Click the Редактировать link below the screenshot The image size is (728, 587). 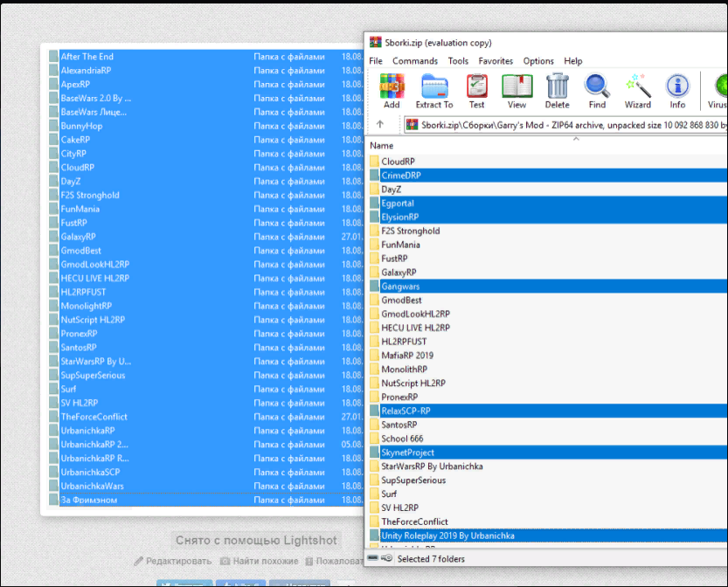173,561
